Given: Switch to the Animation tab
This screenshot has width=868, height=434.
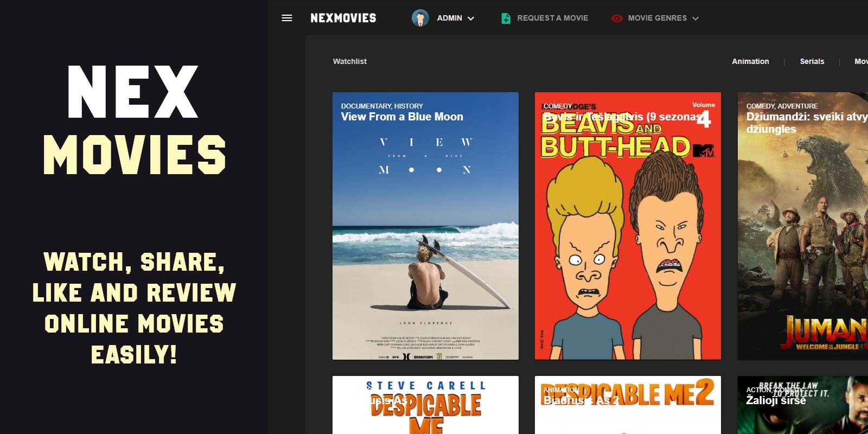Looking at the screenshot, I should 750,61.
